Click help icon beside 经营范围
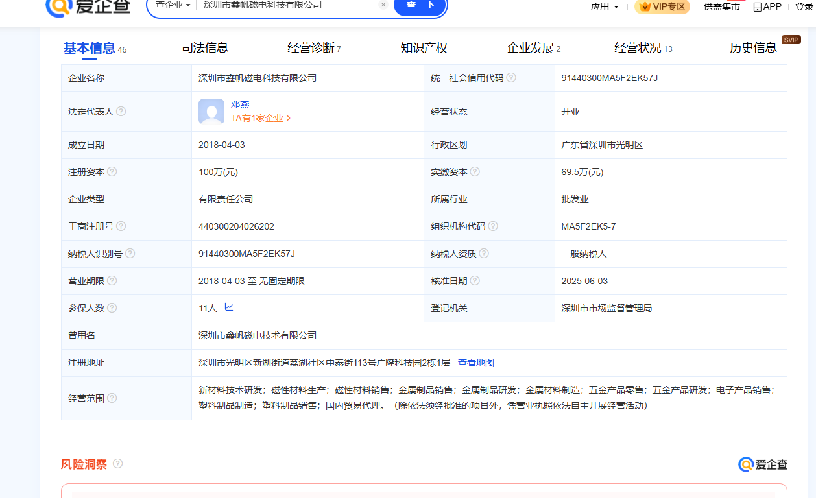 [x=112, y=398]
